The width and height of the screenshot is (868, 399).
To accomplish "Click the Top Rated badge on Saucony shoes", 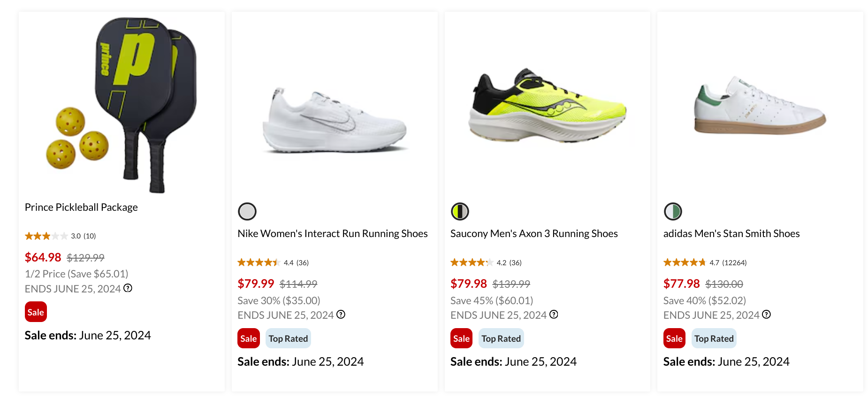I will click(501, 338).
